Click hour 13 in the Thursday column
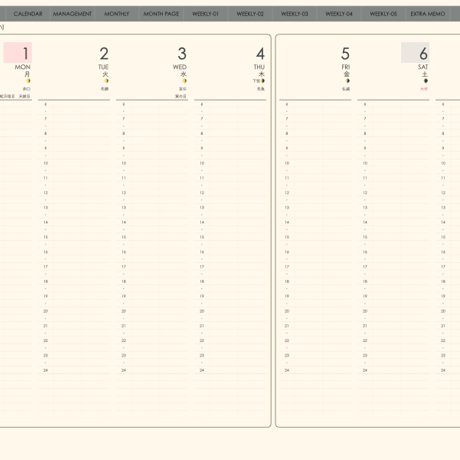 pyautogui.click(x=202, y=208)
